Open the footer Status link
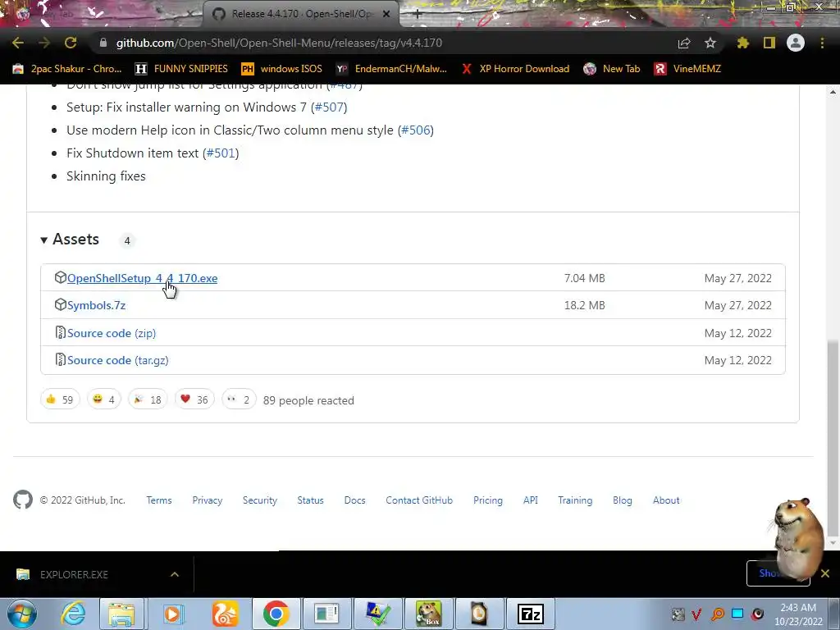 pos(311,500)
